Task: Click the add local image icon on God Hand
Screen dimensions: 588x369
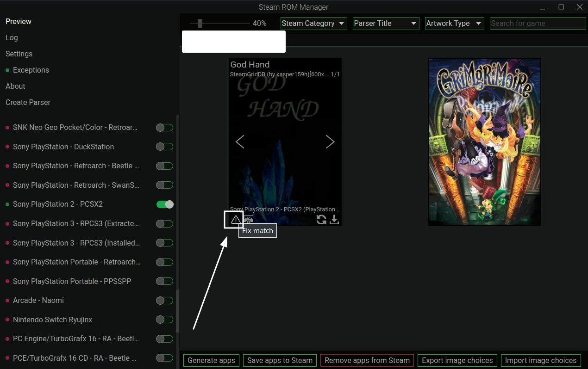Action: pos(249,220)
